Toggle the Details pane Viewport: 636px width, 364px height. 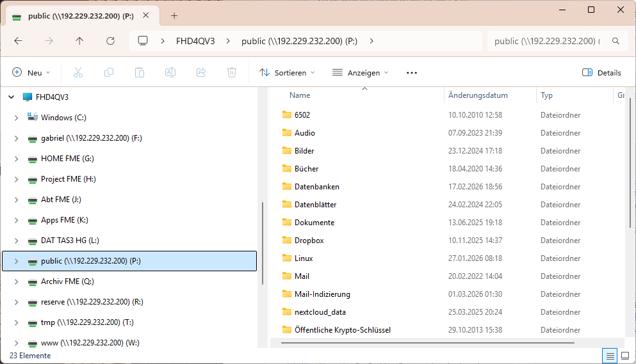(601, 73)
